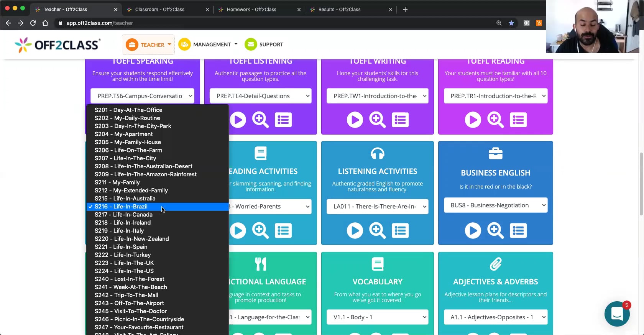This screenshot has height=335, width=644.
Task: Click magnifier preview icon under TOEFL Reading
Action: 495,120
